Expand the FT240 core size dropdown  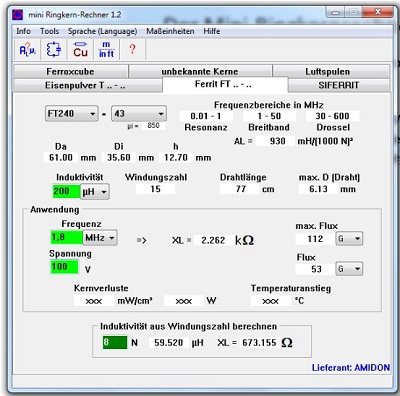tap(72, 114)
